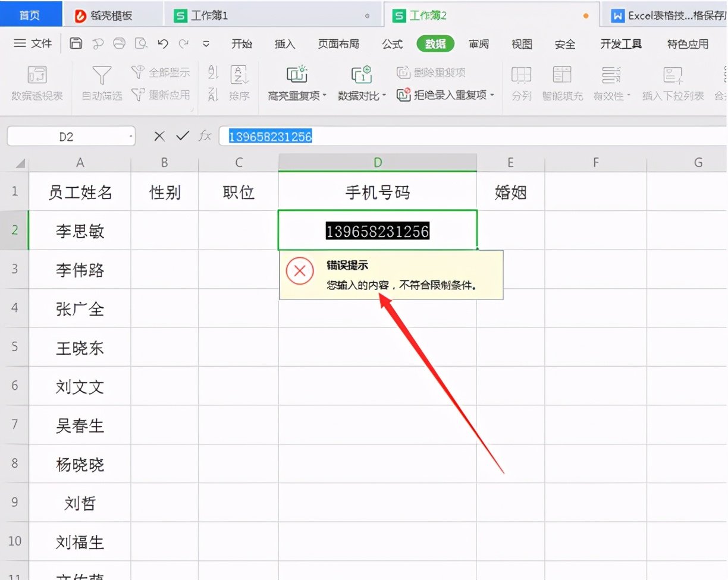The width and height of the screenshot is (728, 580).
Task: Switch to the 插入 ribbon tab
Action: [x=285, y=44]
